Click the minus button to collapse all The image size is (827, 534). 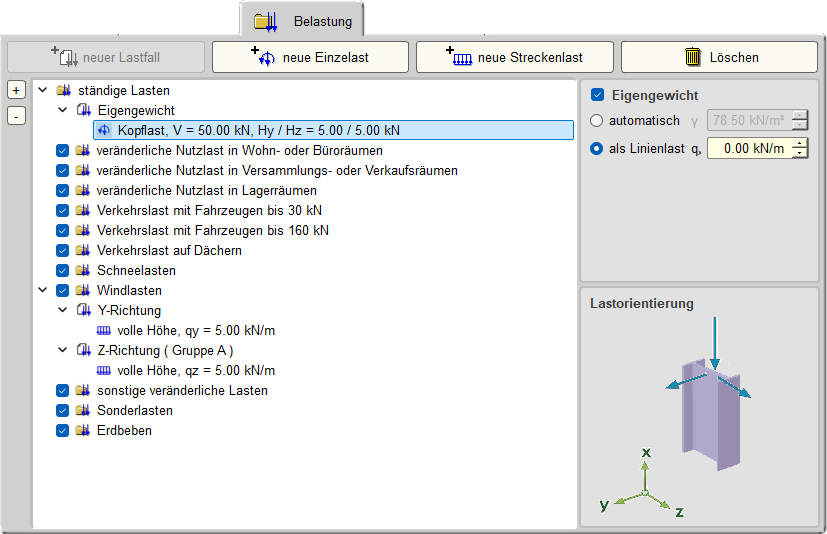pos(16,115)
